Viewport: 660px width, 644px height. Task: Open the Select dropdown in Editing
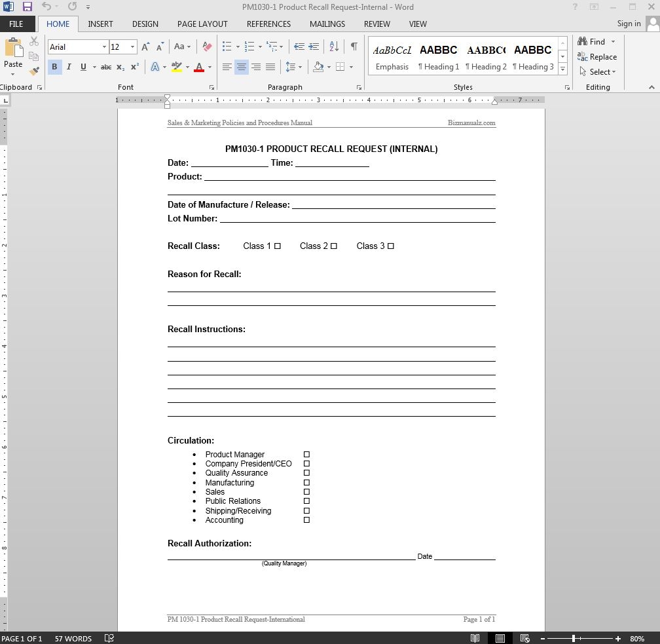point(598,72)
